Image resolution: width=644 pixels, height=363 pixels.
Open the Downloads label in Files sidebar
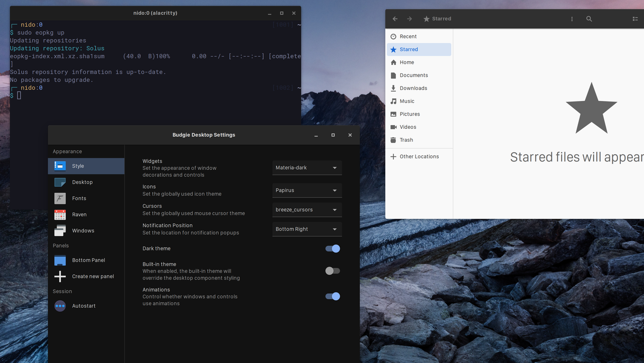click(414, 88)
